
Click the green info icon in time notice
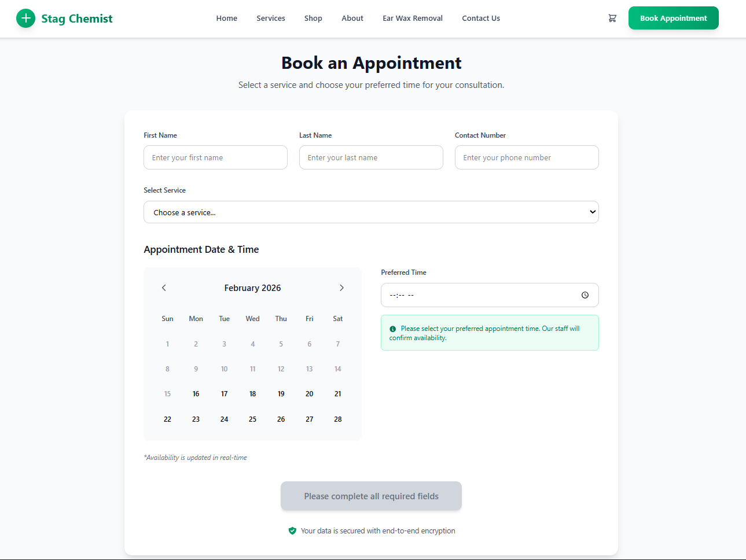(393, 329)
